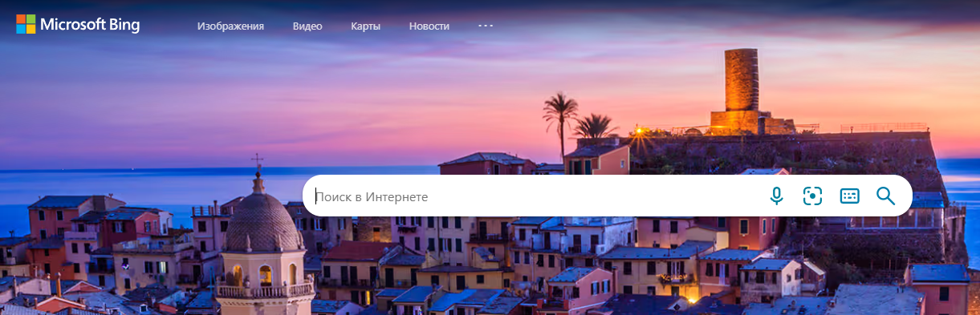
Task: Open Карты from the top navigation
Action: click(x=365, y=26)
